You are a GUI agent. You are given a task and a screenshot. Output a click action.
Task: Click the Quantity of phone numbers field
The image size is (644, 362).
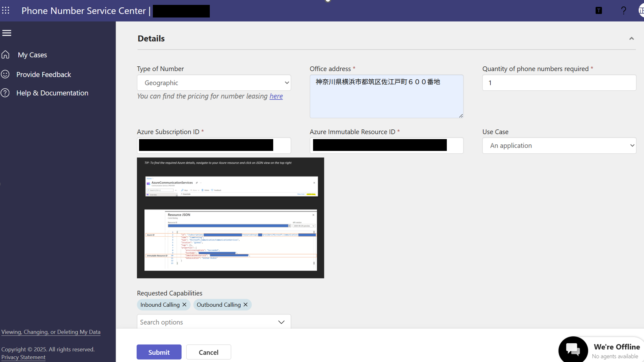(559, 83)
